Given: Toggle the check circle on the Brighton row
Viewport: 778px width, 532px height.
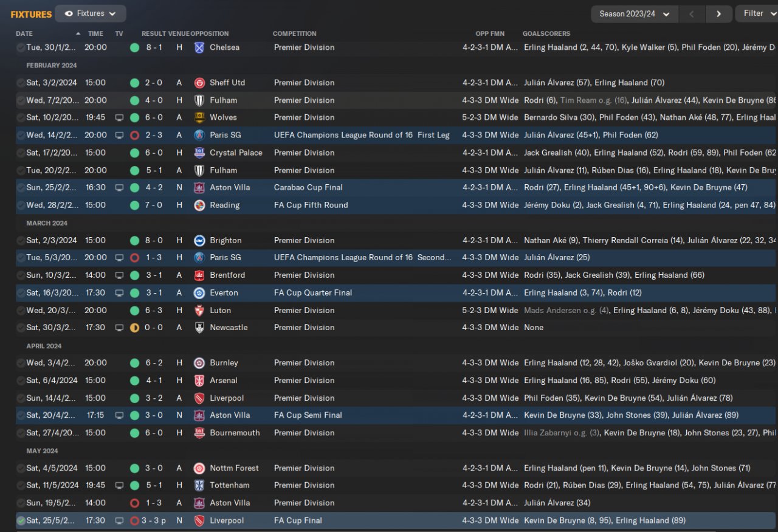Looking at the screenshot, I should [21, 240].
